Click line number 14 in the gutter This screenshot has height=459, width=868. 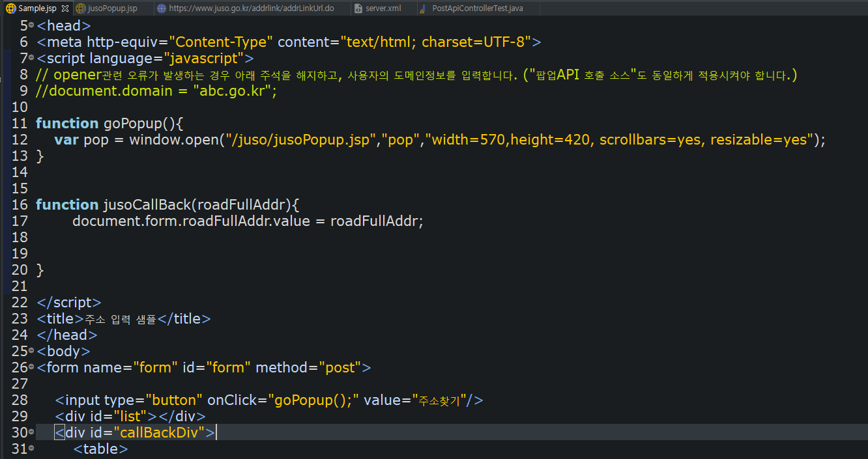tap(20, 173)
